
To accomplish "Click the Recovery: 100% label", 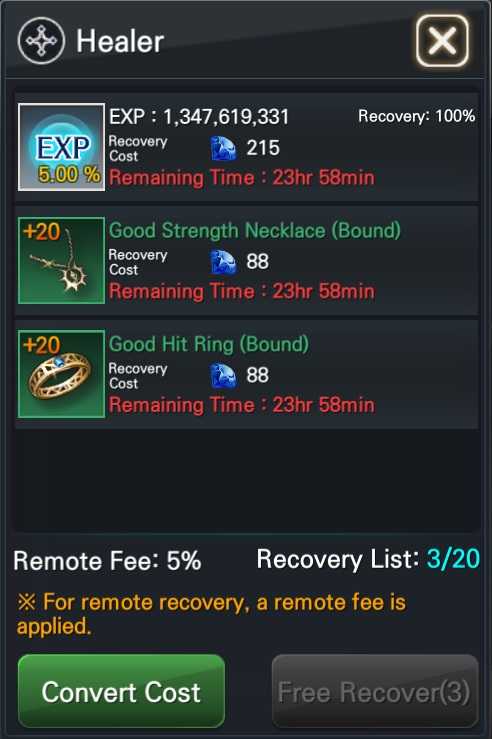I will pyautogui.click(x=417, y=116).
